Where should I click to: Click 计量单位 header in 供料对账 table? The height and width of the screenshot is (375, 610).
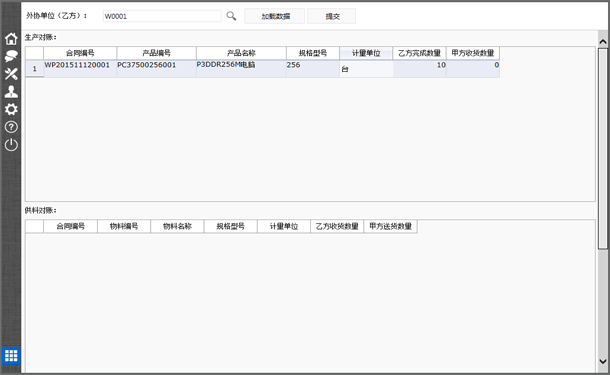coord(284,226)
